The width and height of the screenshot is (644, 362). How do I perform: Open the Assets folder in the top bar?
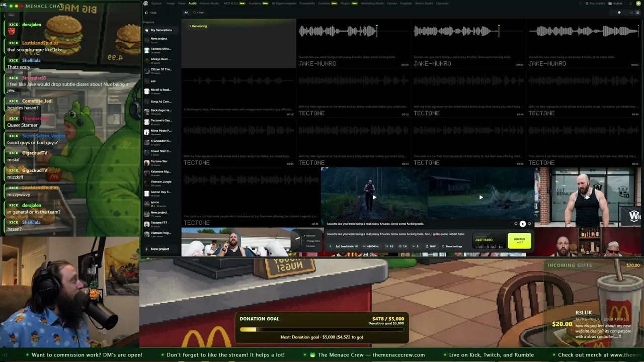pyautogui.click(x=615, y=4)
